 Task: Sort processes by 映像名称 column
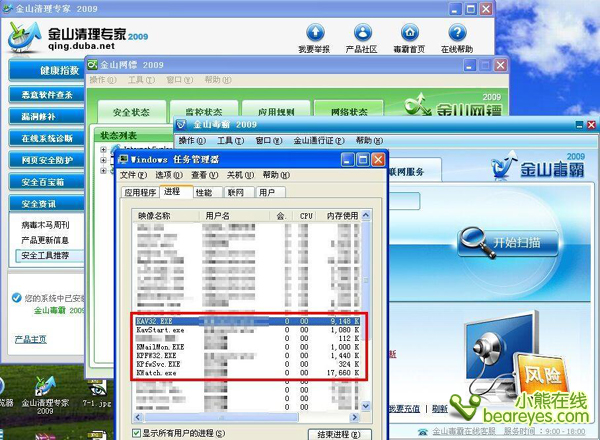(166, 216)
